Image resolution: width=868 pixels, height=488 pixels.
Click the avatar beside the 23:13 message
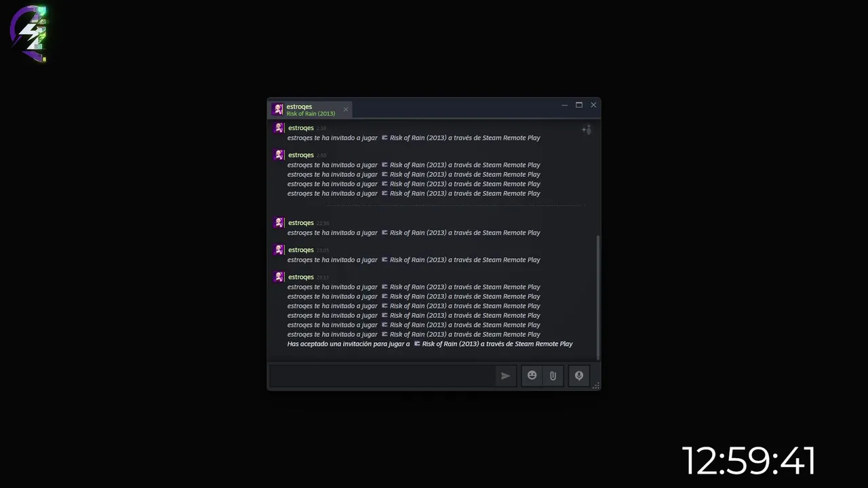(279, 277)
